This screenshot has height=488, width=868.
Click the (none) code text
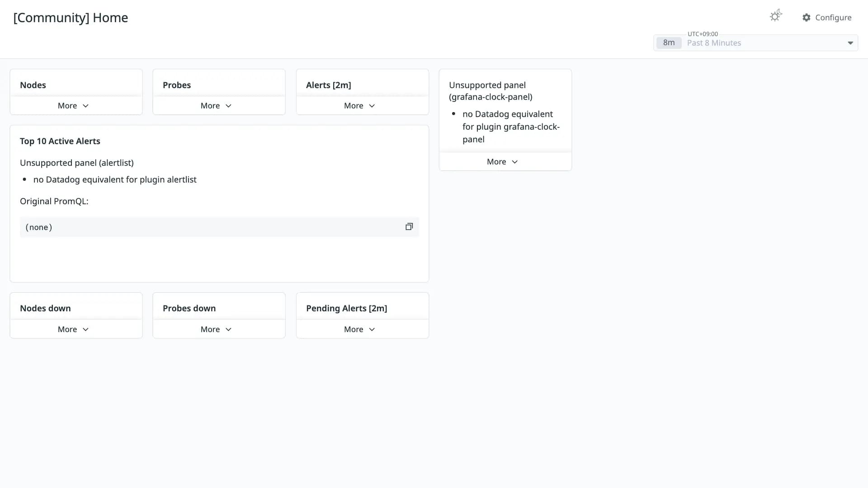click(x=39, y=227)
